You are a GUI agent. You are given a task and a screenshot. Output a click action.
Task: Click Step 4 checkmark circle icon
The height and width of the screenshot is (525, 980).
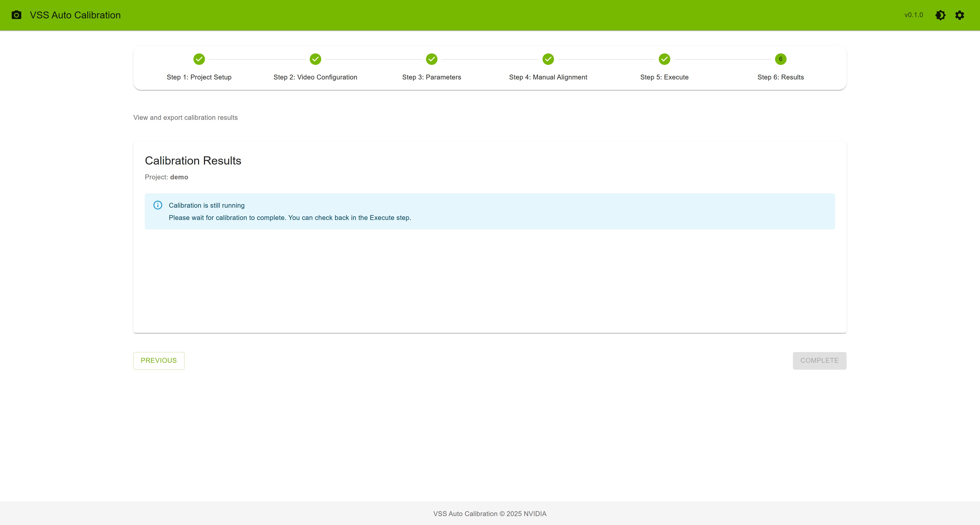tap(548, 59)
